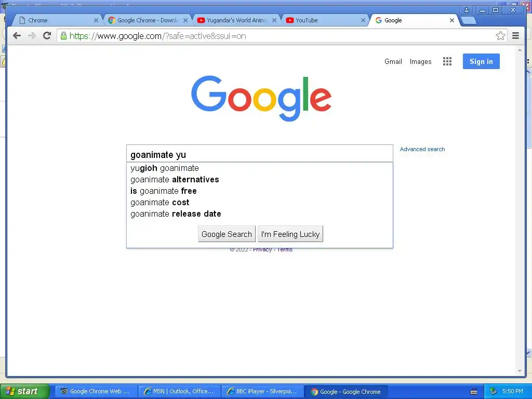Click the page scrollbar down arrow
This screenshot has width=532, height=399.
[520, 371]
